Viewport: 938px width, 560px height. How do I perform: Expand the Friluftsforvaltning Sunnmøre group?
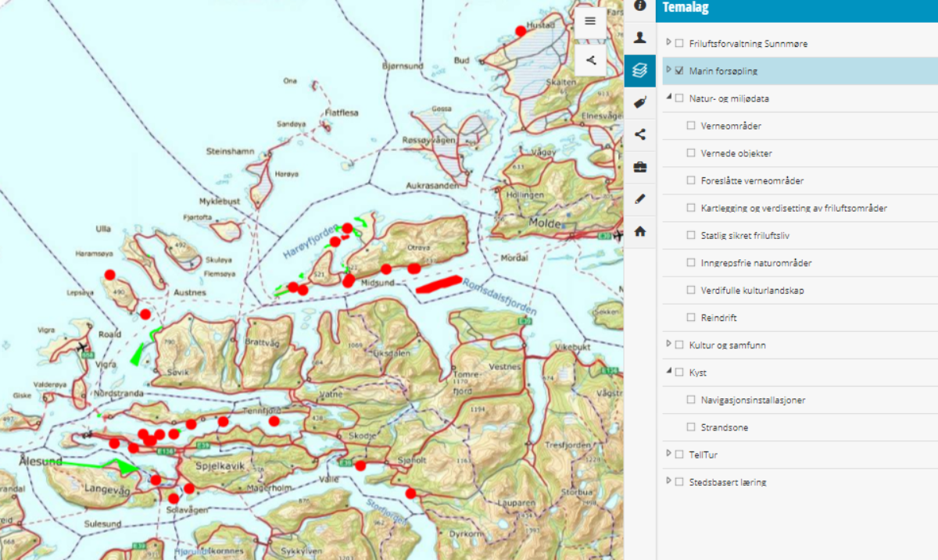[668, 43]
